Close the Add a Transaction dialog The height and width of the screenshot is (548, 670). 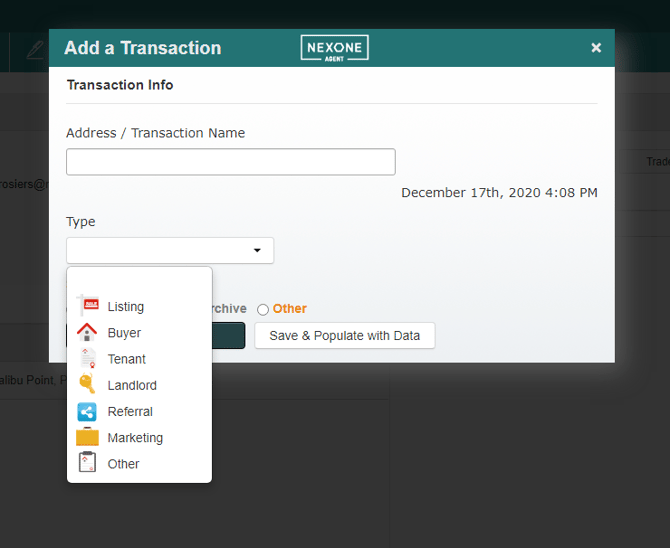pyautogui.click(x=596, y=48)
